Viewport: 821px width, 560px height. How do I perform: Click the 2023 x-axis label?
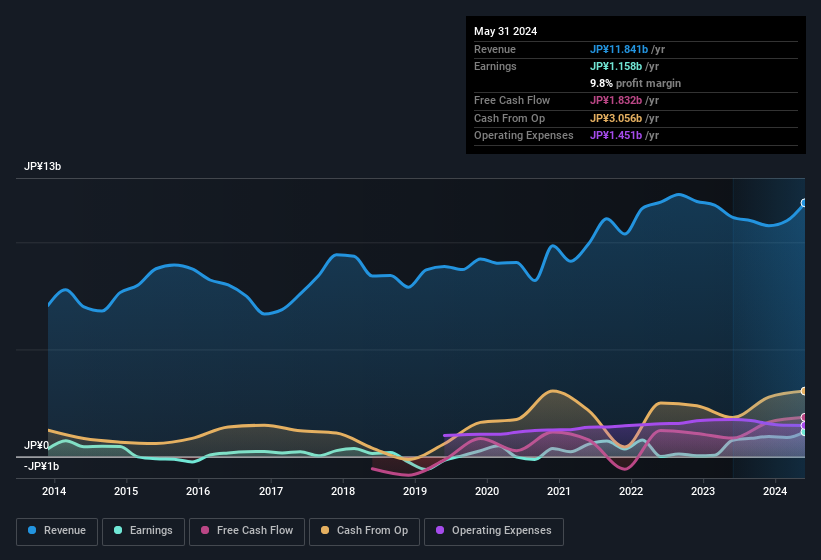pyautogui.click(x=703, y=491)
